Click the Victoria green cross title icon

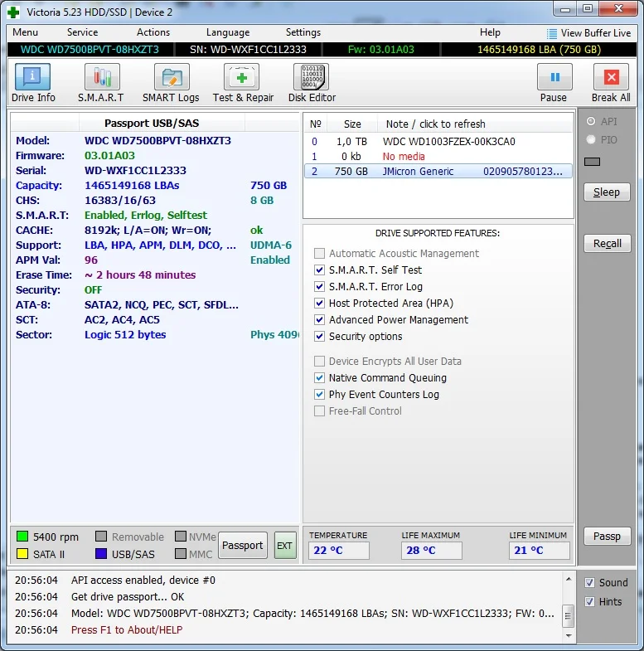pos(13,12)
